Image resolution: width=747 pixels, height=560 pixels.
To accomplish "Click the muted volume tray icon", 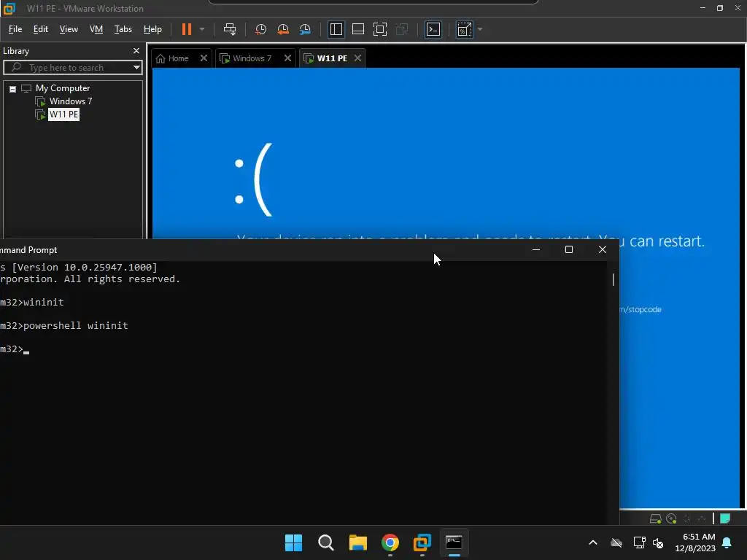I will (658, 542).
